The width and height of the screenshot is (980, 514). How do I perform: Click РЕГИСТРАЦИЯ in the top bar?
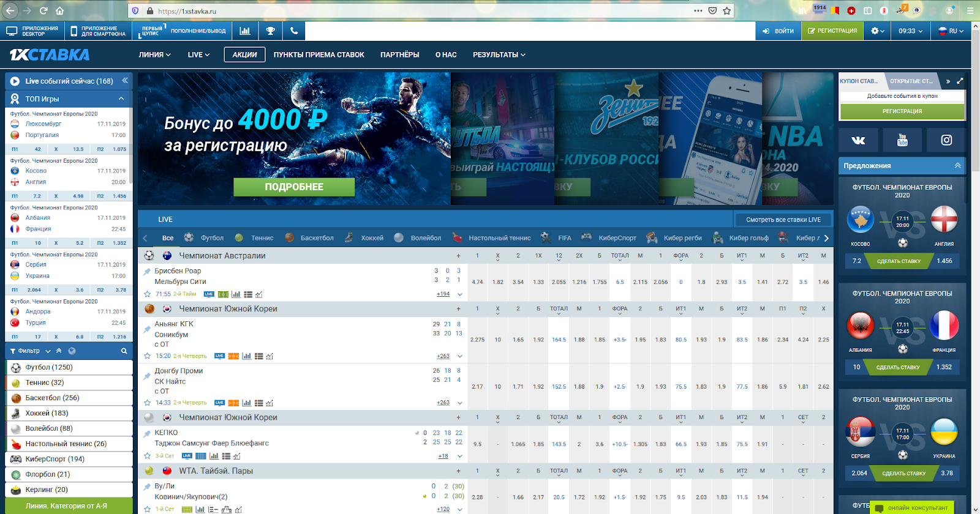point(832,31)
